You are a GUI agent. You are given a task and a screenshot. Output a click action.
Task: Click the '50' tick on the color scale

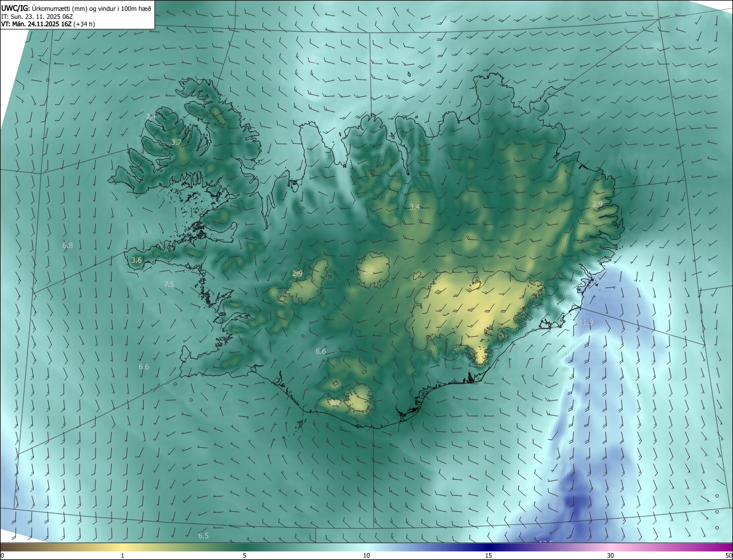point(728,555)
